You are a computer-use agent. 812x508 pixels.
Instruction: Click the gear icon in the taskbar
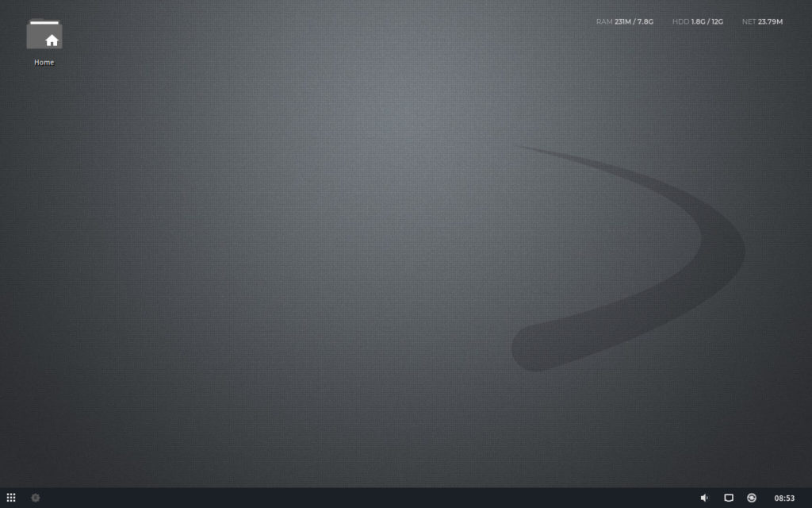(x=35, y=498)
